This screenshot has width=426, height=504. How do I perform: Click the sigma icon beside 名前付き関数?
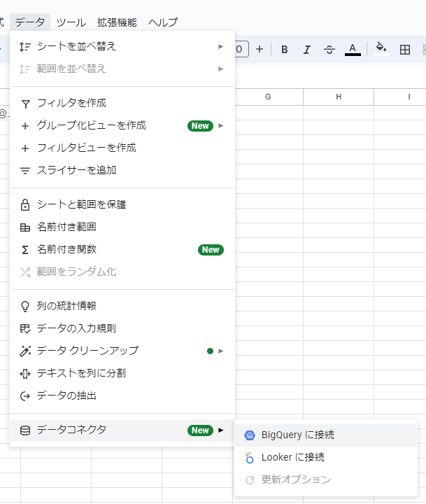[x=25, y=250]
